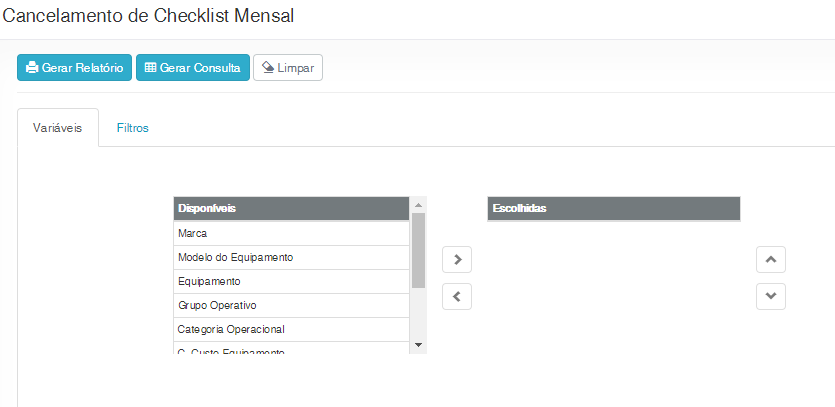This screenshot has height=407, width=835.
Task: Click the Gerar Relatório button
Action: coord(74,68)
